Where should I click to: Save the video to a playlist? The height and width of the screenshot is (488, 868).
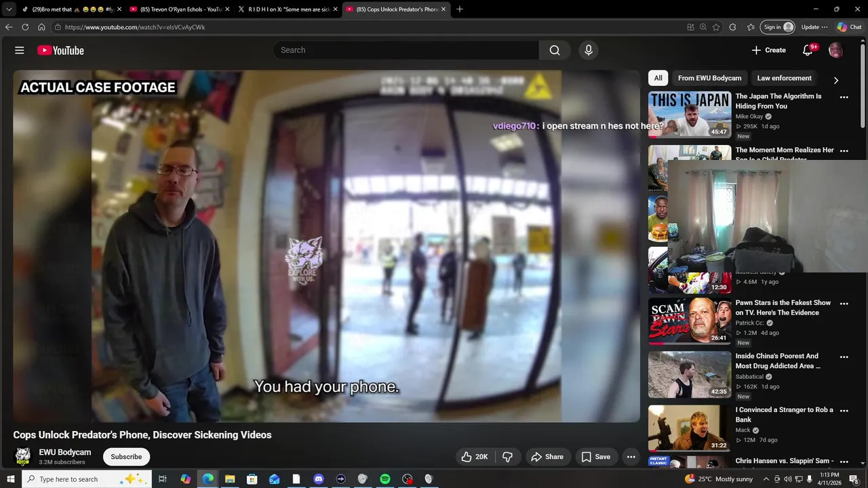click(x=595, y=457)
